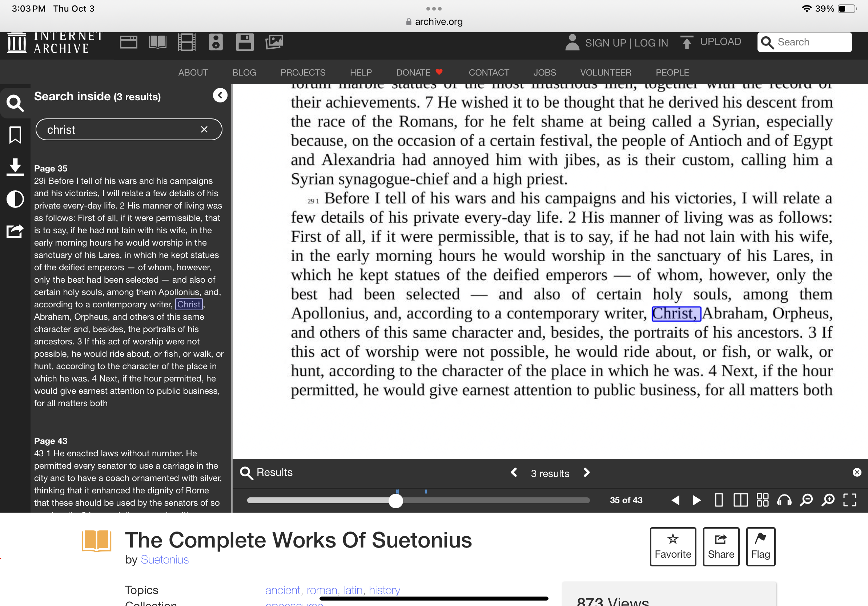
Task: Tap the battery status icon
Action: point(847,8)
